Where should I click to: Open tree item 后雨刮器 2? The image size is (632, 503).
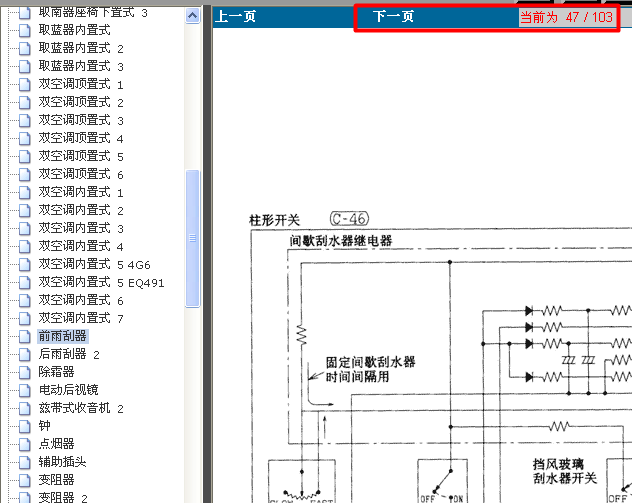tap(69, 354)
